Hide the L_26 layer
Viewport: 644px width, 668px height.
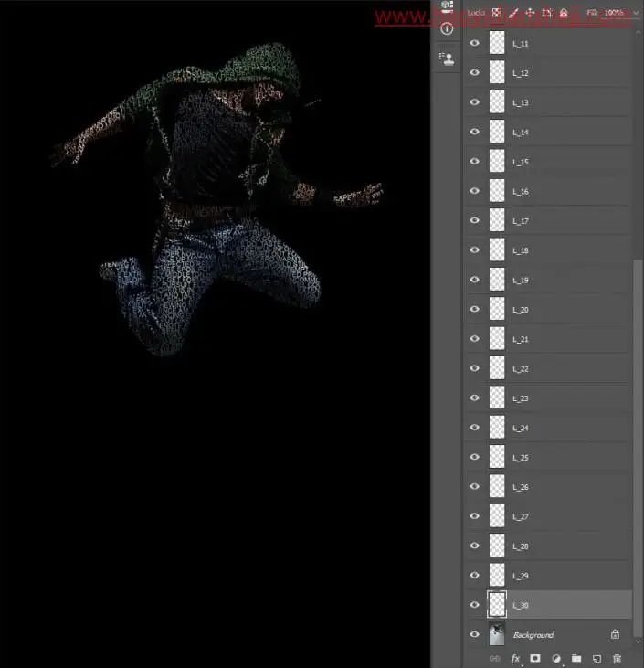click(474, 486)
